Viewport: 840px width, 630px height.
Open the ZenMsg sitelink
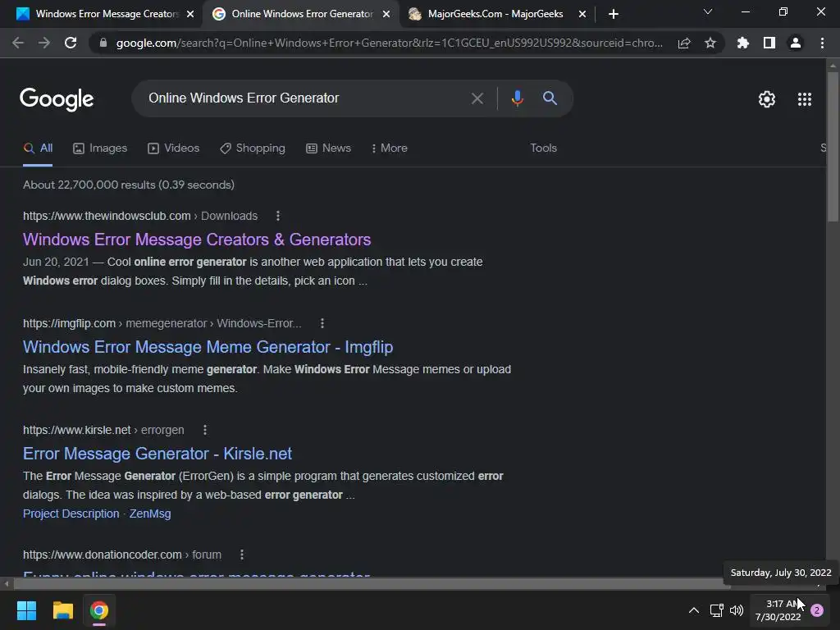(x=150, y=514)
